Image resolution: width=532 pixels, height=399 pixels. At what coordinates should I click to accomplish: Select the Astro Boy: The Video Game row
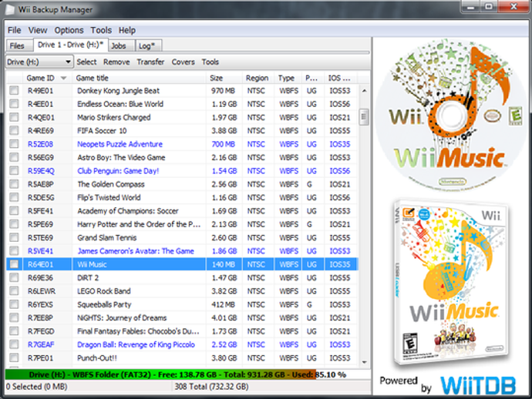(x=182, y=157)
